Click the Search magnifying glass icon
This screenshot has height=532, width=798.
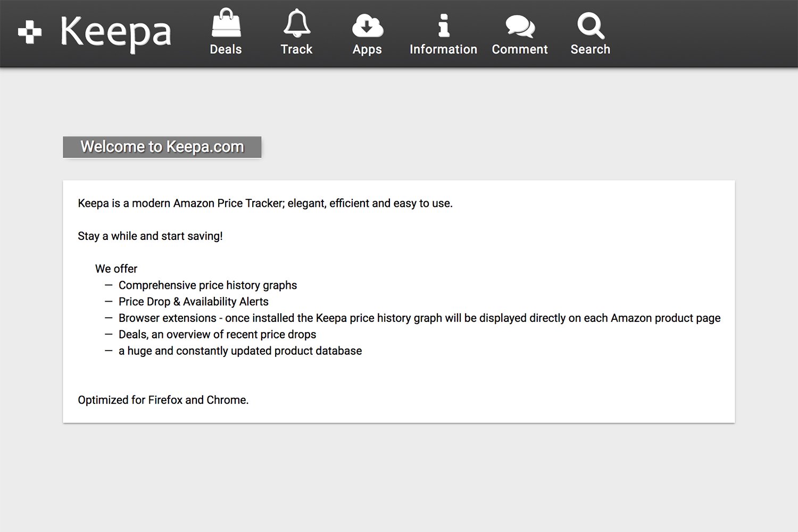[591, 26]
